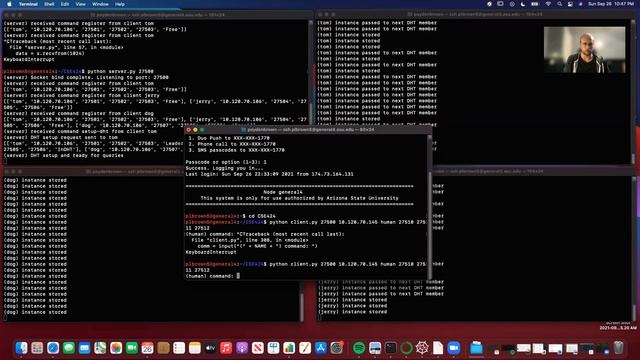Open Finder from the dock
This screenshot has width=640, height=360.
21,348
